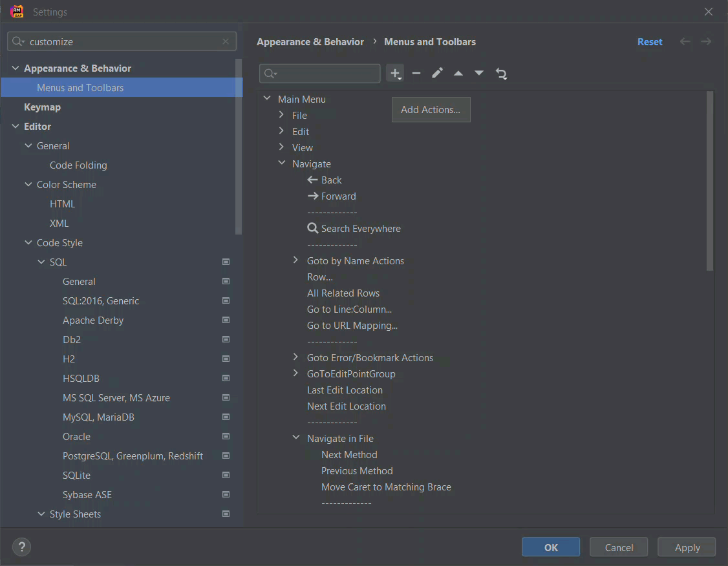Click the settings sidebar vertical scrollbar
Image resolution: width=728 pixels, height=566 pixels.
[x=239, y=147]
